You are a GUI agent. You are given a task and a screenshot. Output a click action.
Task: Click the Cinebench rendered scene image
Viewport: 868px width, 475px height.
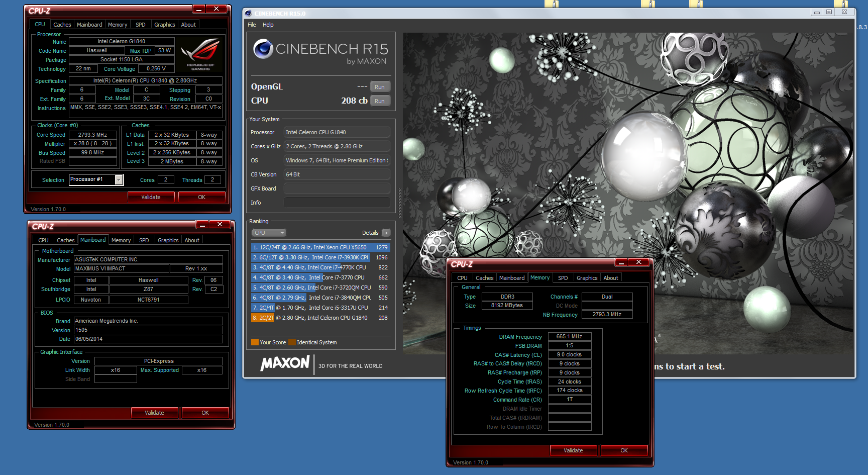628,194
